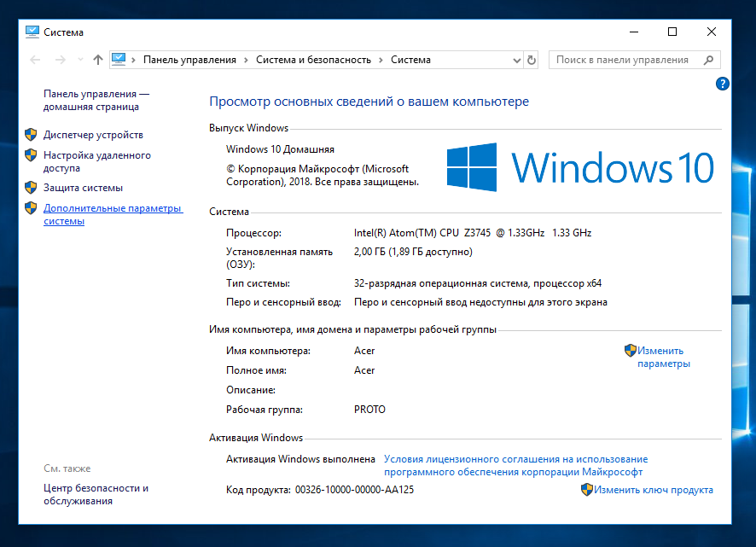The width and height of the screenshot is (756, 547).
Task: Click the shield icon beside 'Защита системы'
Action: pyautogui.click(x=31, y=187)
